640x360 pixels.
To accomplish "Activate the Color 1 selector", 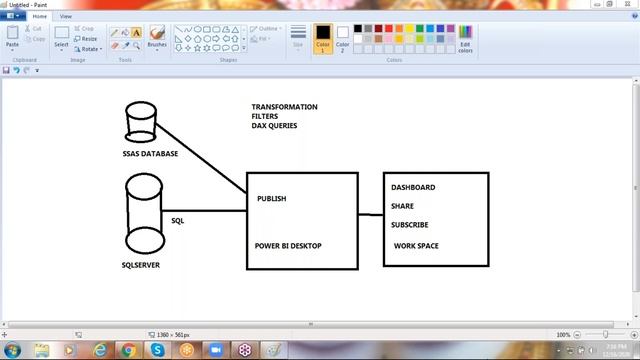I will pos(323,39).
